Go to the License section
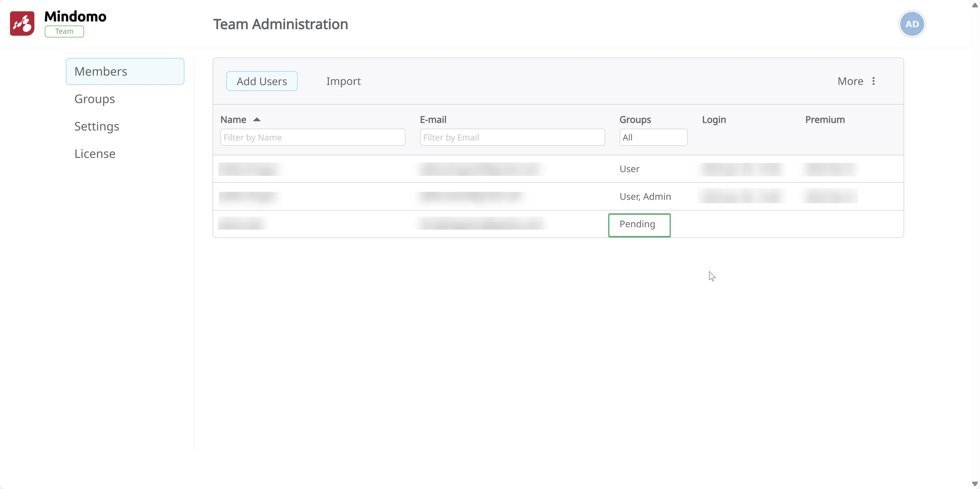This screenshot has width=980, height=489. (95, 154)
